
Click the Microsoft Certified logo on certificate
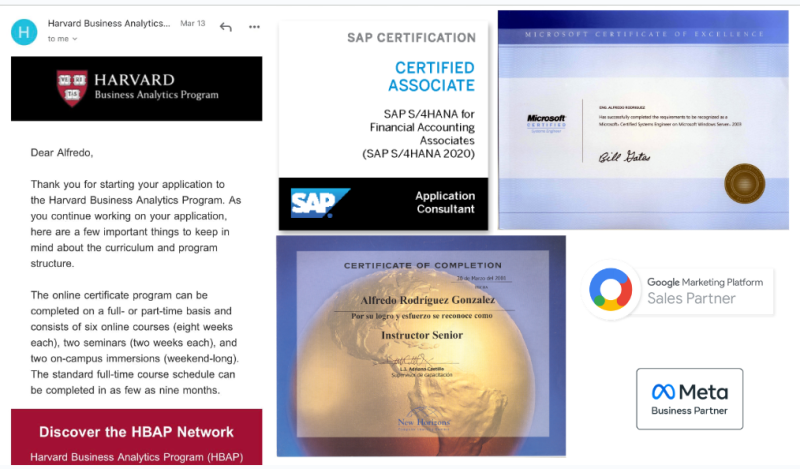point(546,123)
